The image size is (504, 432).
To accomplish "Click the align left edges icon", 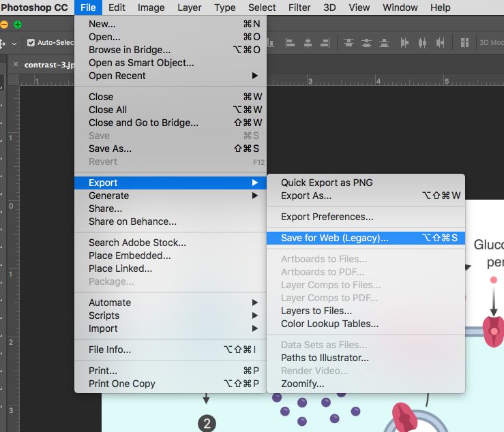I will coord(290,42).
